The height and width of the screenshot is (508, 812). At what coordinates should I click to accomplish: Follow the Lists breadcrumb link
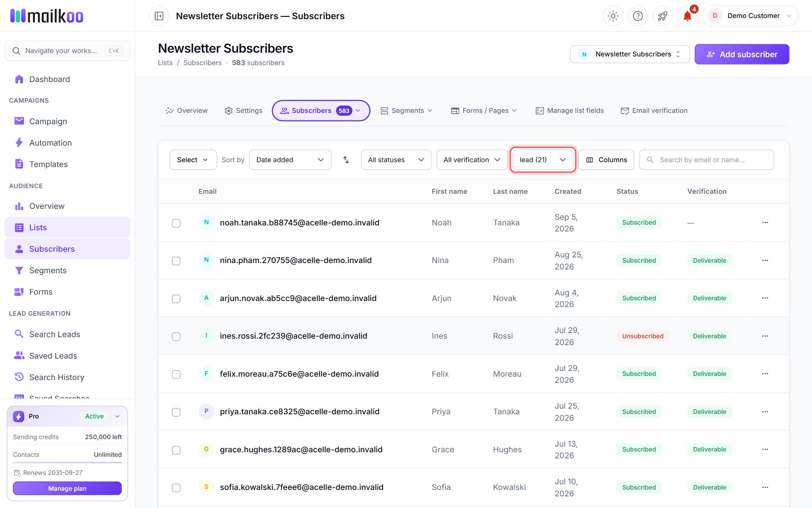click(x=165, y=63)
